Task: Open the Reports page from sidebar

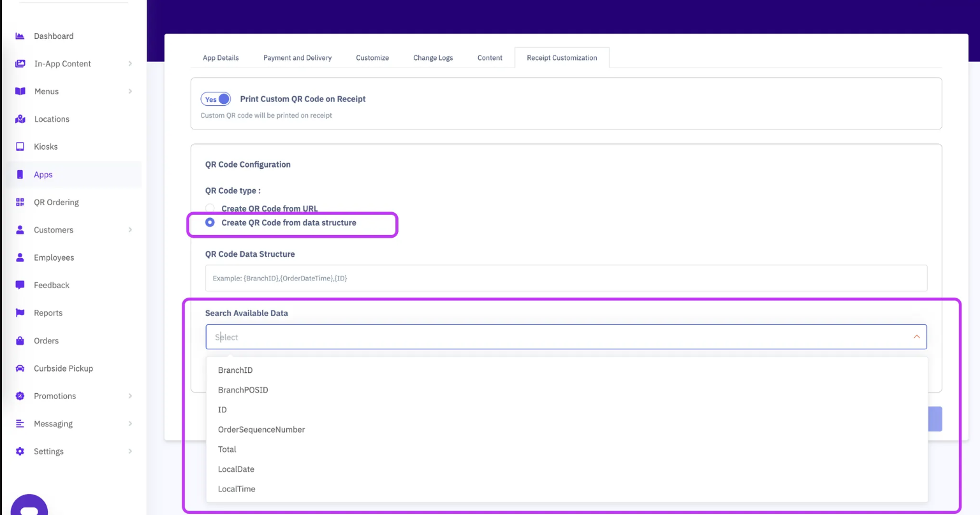Action: [x=48, y=313]
